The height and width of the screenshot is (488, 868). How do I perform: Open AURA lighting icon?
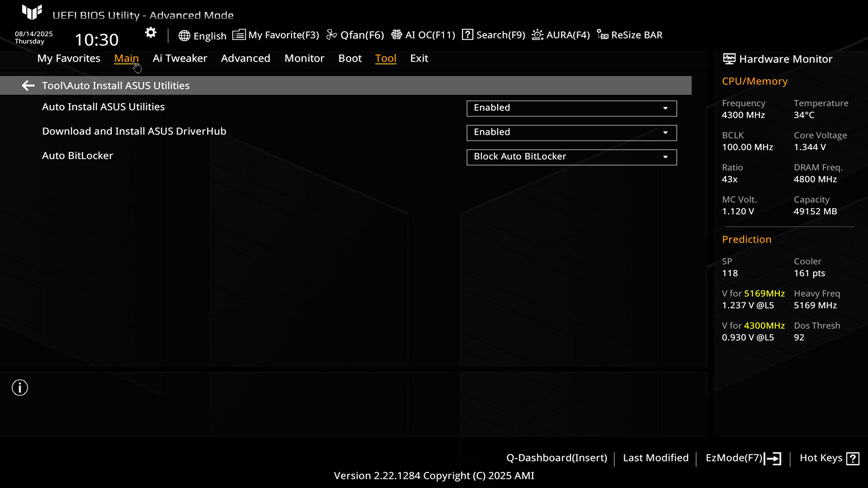[537, 35]
